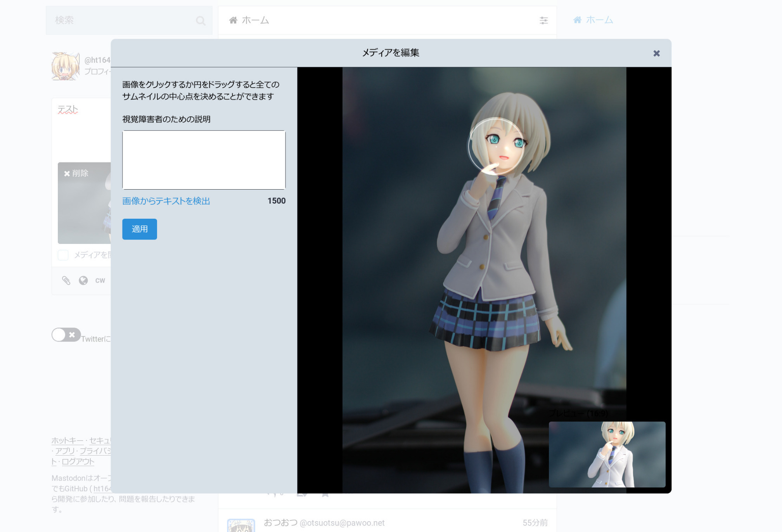Close the メディアを編集 dialog

click(656, 54)
